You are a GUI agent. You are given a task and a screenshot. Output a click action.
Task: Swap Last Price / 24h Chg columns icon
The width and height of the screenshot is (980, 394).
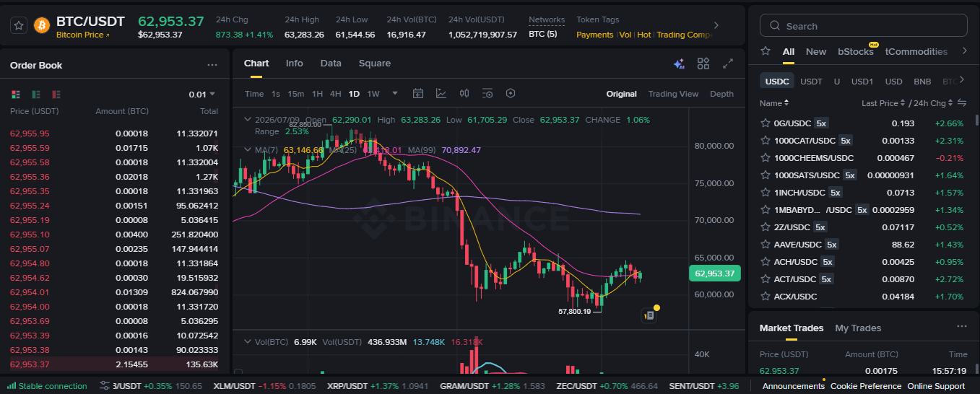(962, 103)
